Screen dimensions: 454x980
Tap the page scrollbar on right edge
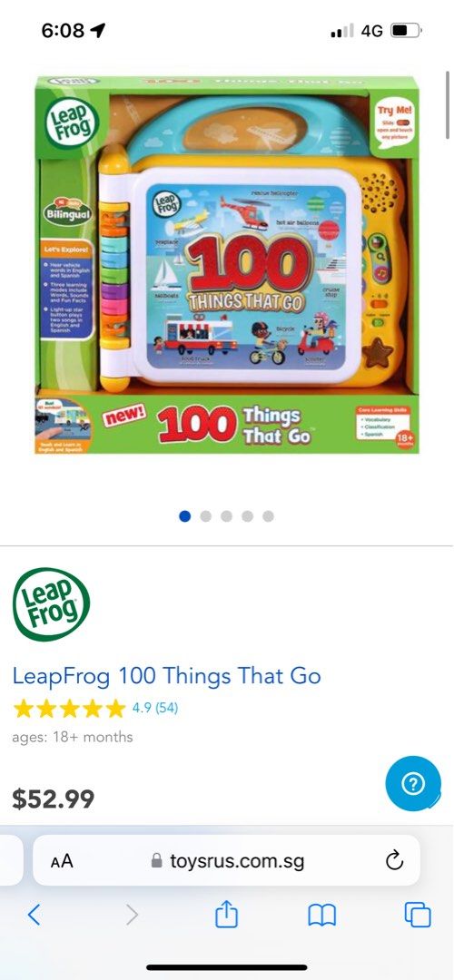448,105
